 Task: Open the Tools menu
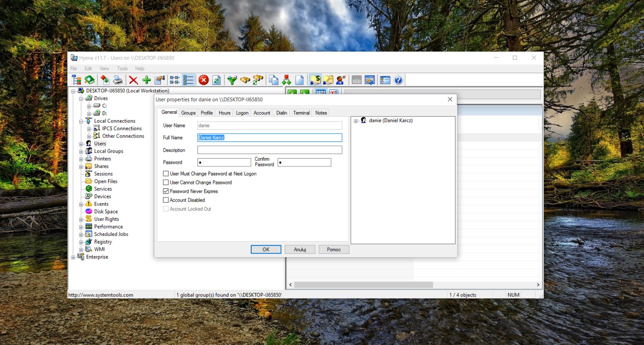[122, 68]
